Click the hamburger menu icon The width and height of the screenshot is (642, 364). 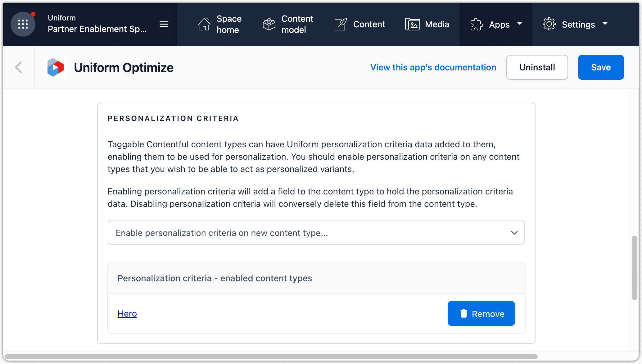(x=164, y=24)
